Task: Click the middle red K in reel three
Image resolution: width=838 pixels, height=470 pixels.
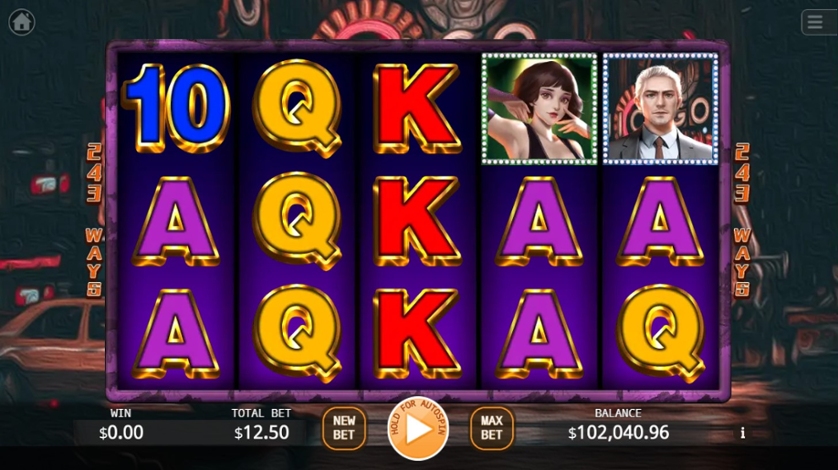Action: [x=417, y=221]
